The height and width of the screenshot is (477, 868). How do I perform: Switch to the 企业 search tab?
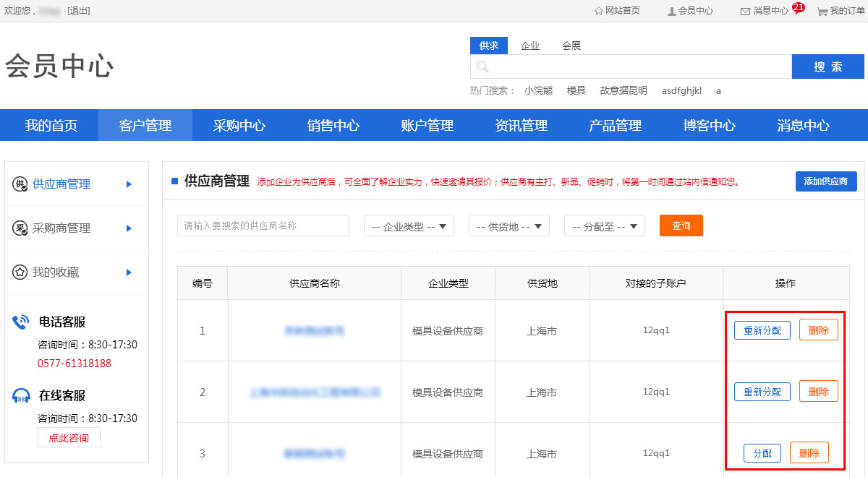tap(530, 46)
